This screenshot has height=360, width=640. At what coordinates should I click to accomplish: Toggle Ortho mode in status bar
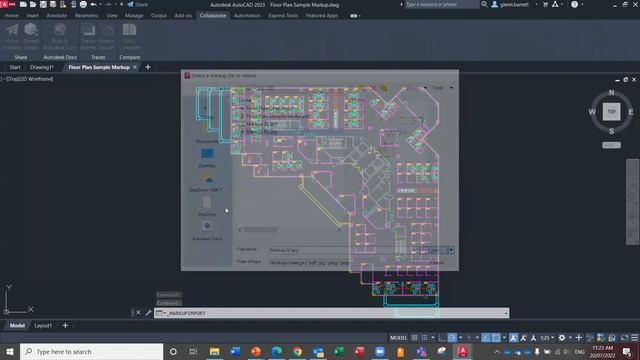442,338
